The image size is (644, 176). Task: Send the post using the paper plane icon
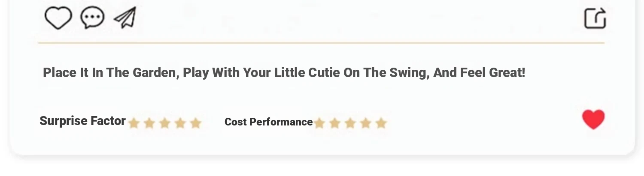click(125, 18)
